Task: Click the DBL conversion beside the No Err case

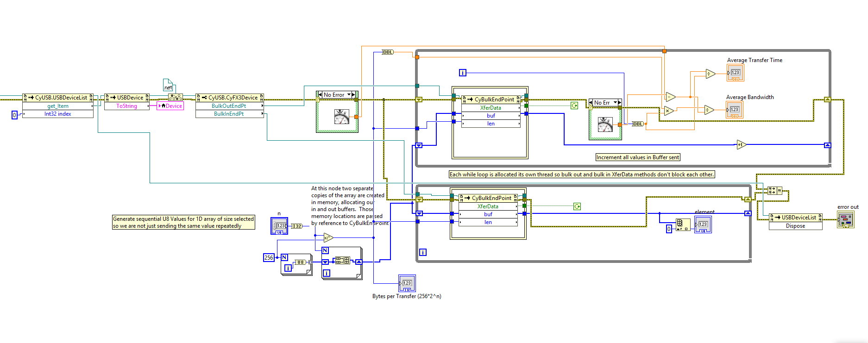Action: click(638, 124)
